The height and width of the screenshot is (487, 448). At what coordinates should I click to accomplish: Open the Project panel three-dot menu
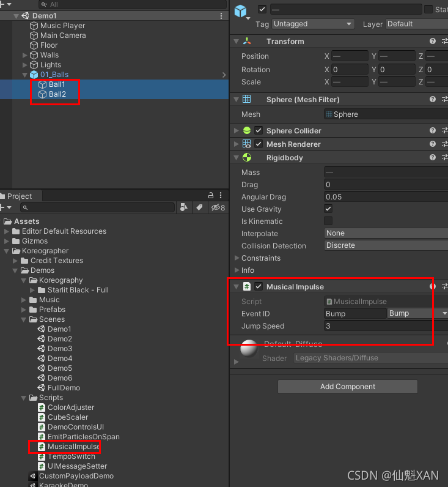pyautogui.click(x=221, y=195)
